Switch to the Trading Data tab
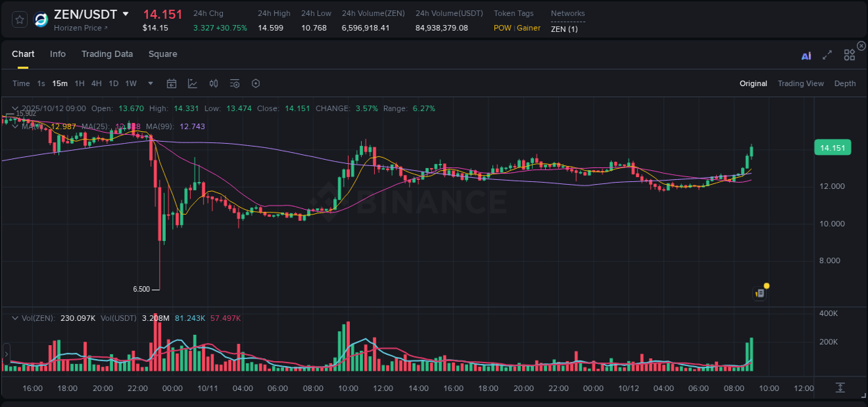 pyautogui.click(x=107, y=53)
